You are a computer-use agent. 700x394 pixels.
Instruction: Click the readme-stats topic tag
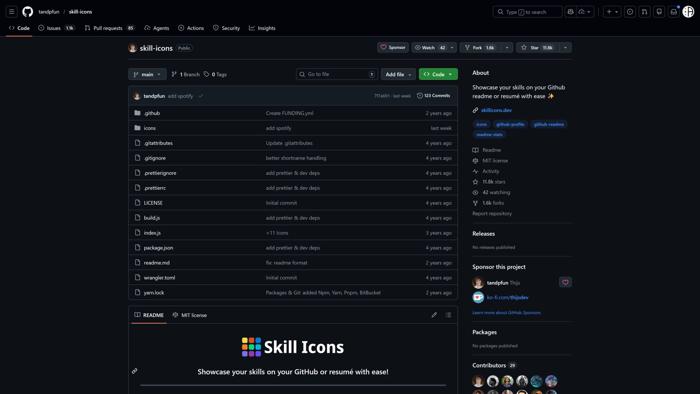pyautogui.click(x=489, y=134)
